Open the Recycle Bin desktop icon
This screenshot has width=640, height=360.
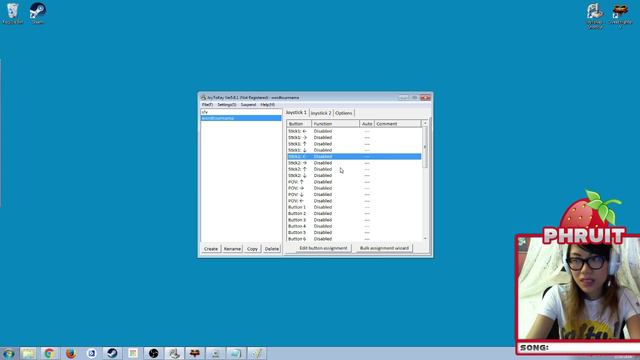click(13, 13)
